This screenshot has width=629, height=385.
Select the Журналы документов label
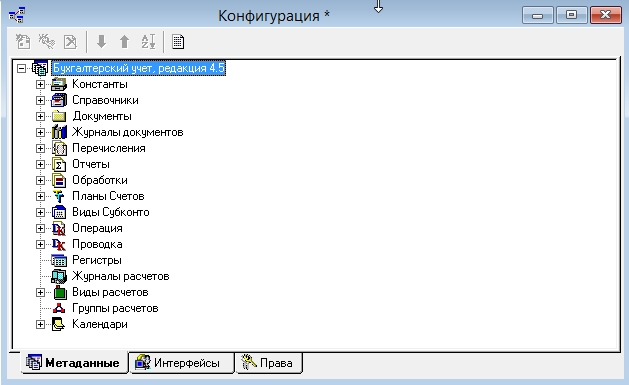pyautogui.click(x=128, y=132)
